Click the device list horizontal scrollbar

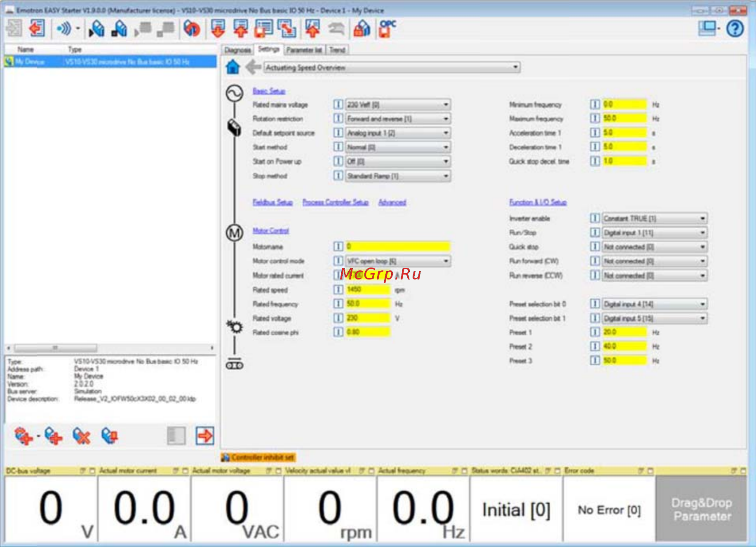pos(110,348)
